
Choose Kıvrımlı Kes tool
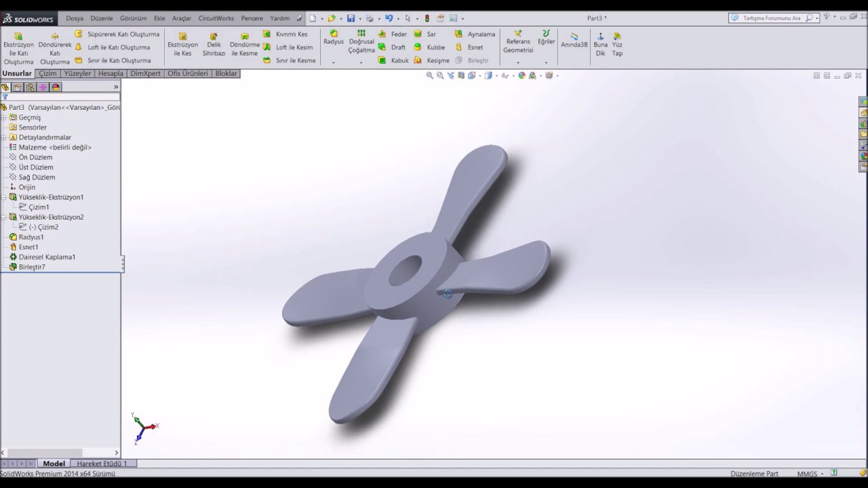pos(285,34)
